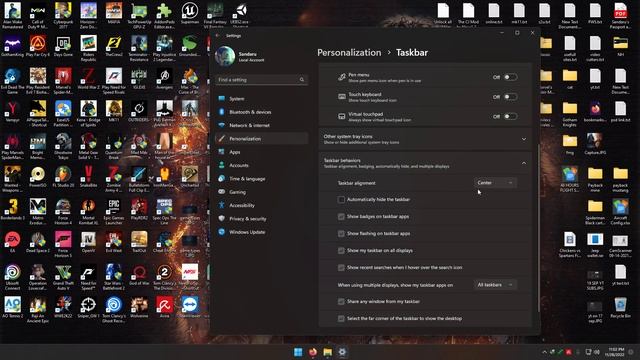640x360 pixels.
Task: Select Avira desktop icon
Action: pyautogui.click(x=164, y=307)
